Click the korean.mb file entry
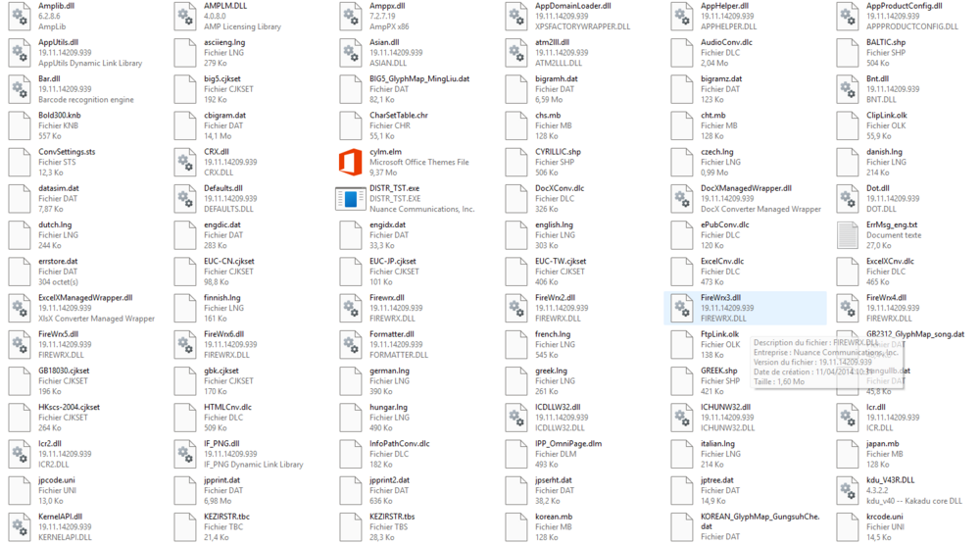Viewport: 980px width, 544px height. click(x=553, y=517)
